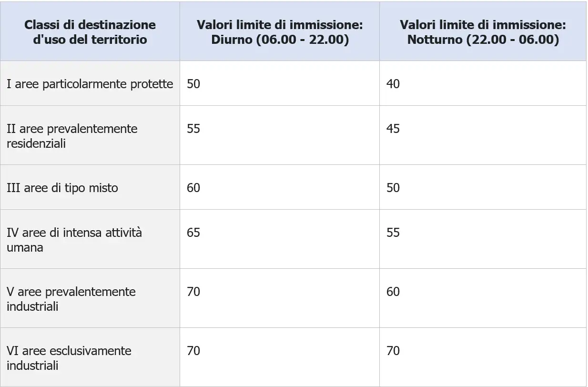Click the 'VI aree esclusivamente industriali' cell

[x=69, y=358]
